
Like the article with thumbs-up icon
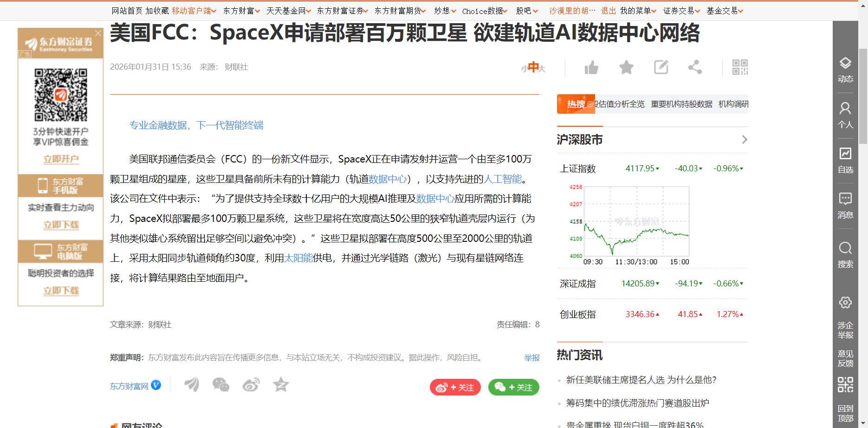coord(591,67)
